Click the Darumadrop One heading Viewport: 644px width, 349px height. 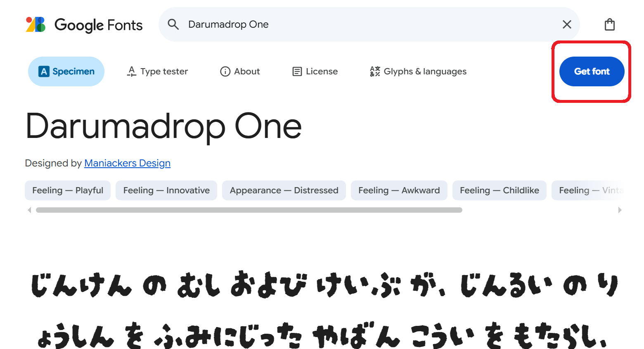[x=163, y=127]
